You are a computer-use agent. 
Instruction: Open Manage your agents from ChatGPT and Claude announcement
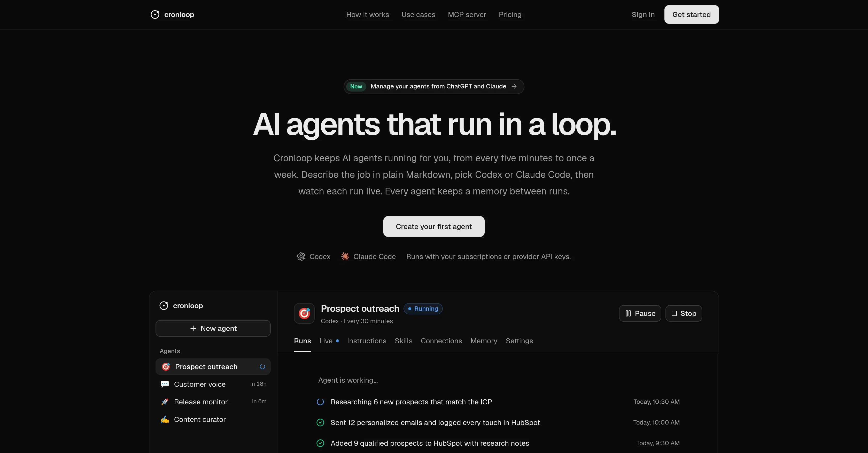point(434,86)
